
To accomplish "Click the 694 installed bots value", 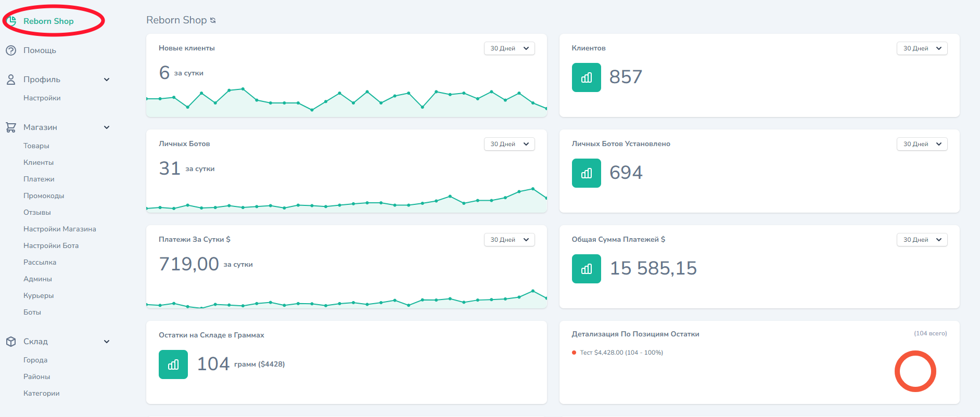I will (x=626, y=173).
